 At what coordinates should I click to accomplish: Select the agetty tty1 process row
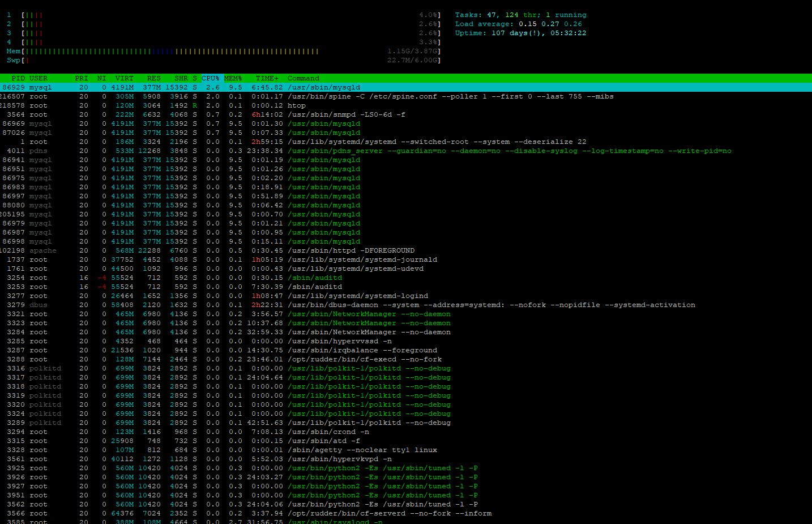[x=406, y=450]
